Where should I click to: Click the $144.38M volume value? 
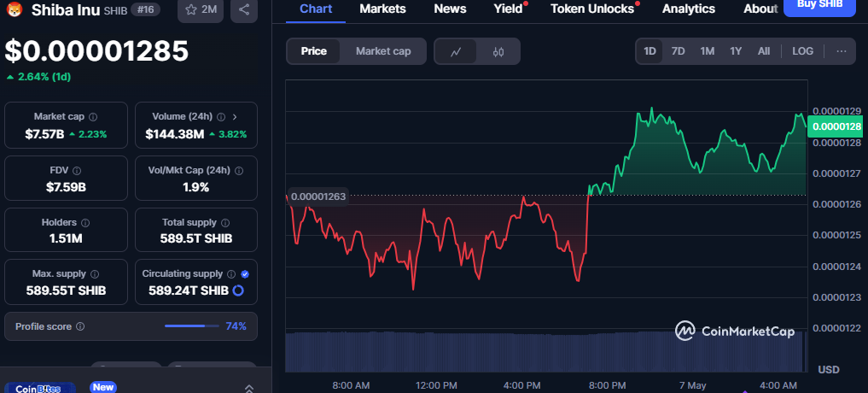(x=175, y=134)
